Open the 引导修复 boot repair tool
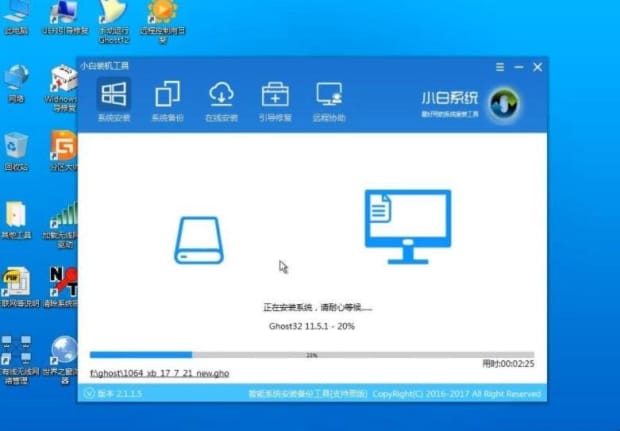 coord(274,102)
